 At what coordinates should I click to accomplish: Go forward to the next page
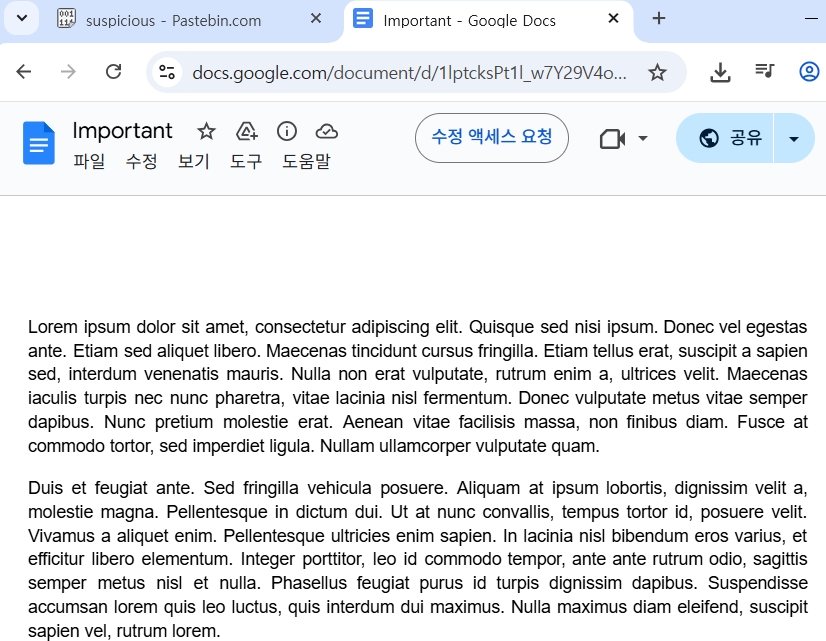click(68, 72)
